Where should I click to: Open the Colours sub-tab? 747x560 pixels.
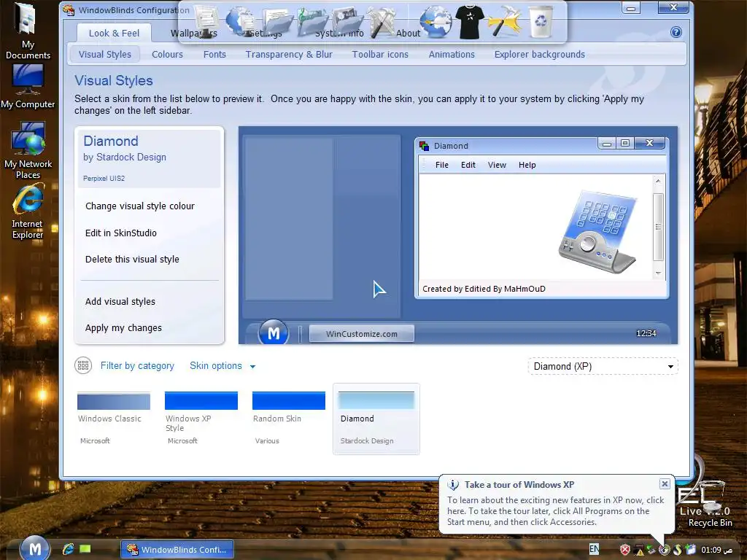coord(167,54)
